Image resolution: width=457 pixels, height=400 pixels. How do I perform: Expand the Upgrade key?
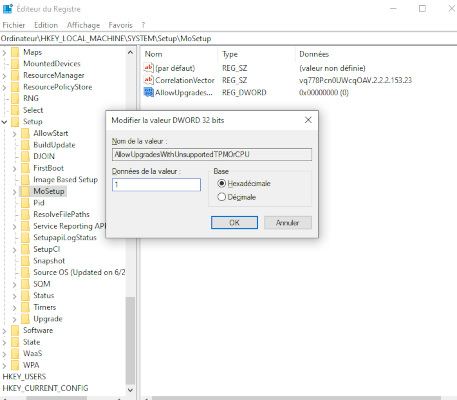point(14,319)
